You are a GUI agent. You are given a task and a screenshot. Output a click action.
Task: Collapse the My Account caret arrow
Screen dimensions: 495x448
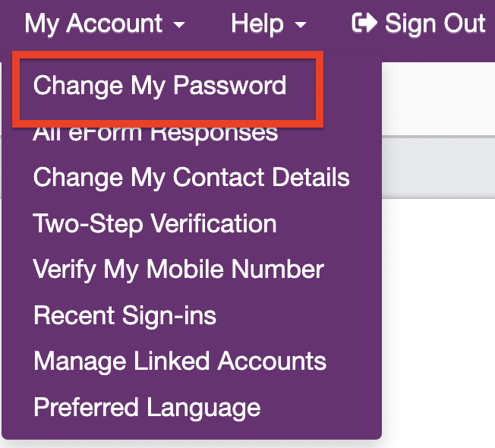(x=179, y=26)
